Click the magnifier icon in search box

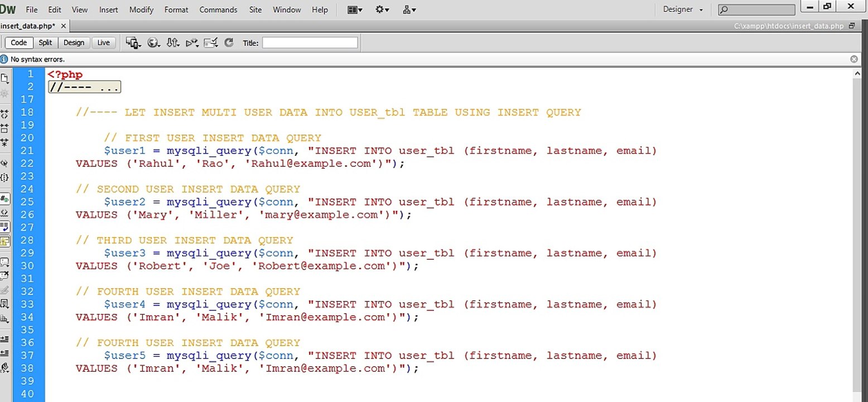[724, 10]
